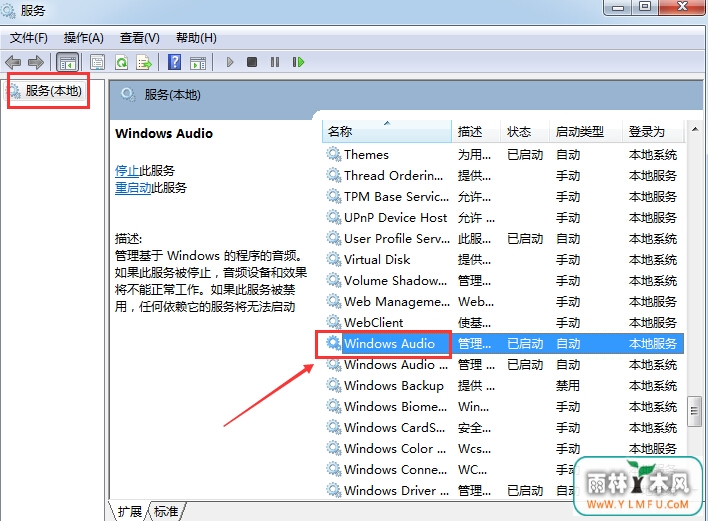Select the Thread Orderin... service
The width and height of the screenshot is (708, 521).
point(503,176)
